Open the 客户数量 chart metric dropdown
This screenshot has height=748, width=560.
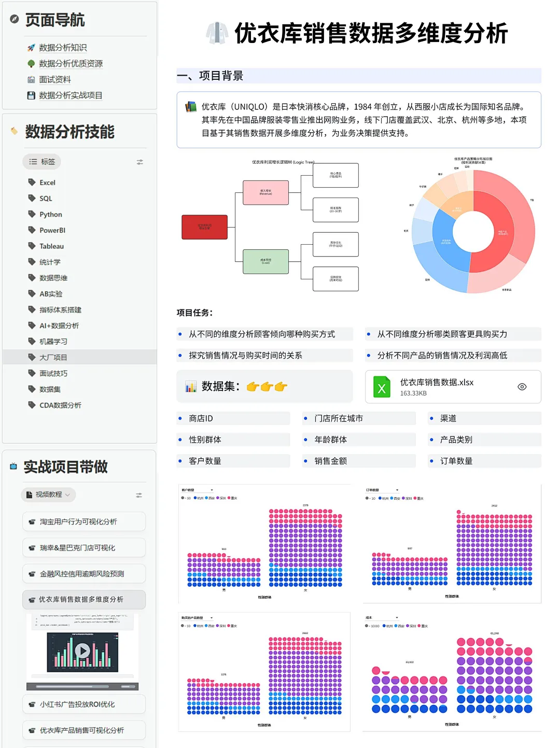[198, 490]
